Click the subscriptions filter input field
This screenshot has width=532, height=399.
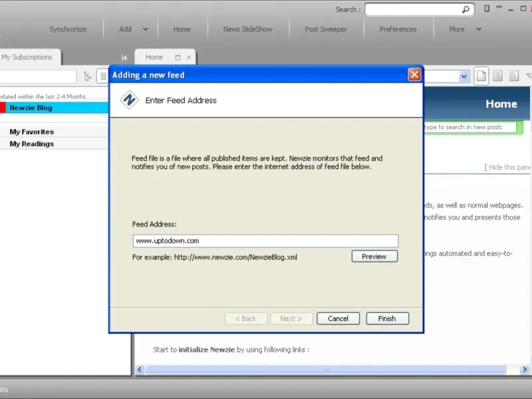(x=38, y=76)
